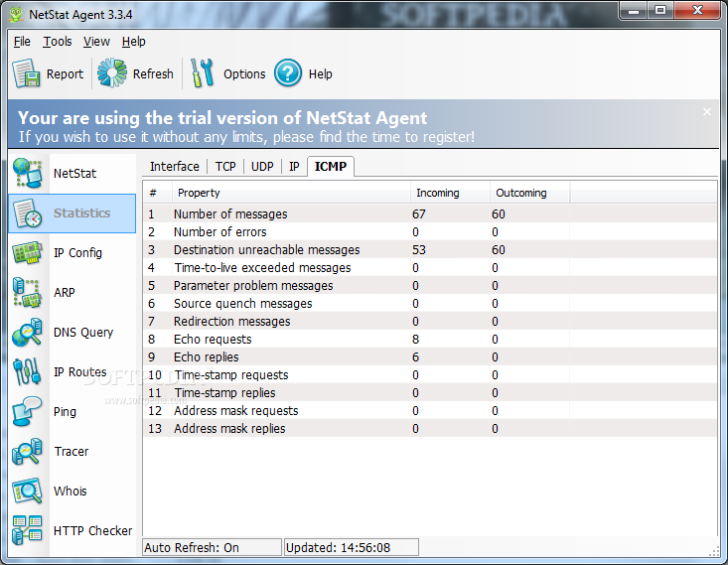Minimize the NetStat Agent window
This screenshot has width=728, height=565.
pos(635,10)
